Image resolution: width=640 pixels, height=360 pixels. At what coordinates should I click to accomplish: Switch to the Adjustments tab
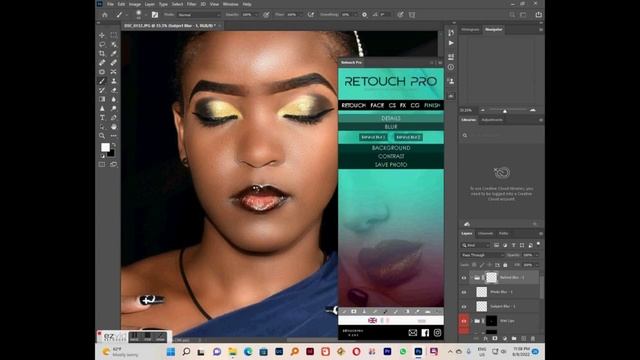pyautogui.click(x=492, y=120)
